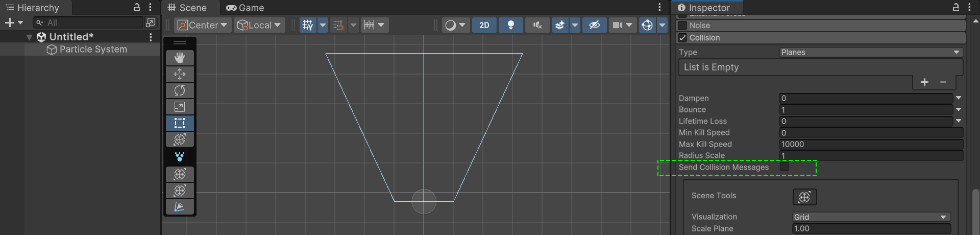980x235 pixels.
Task: Open the Local rotation dropdown
Action: [x=259, y=25]
